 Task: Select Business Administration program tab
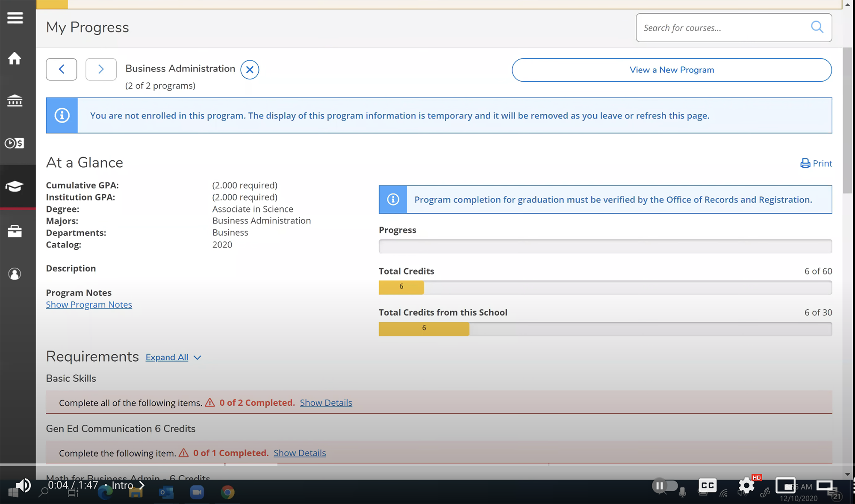click(180, 68)
